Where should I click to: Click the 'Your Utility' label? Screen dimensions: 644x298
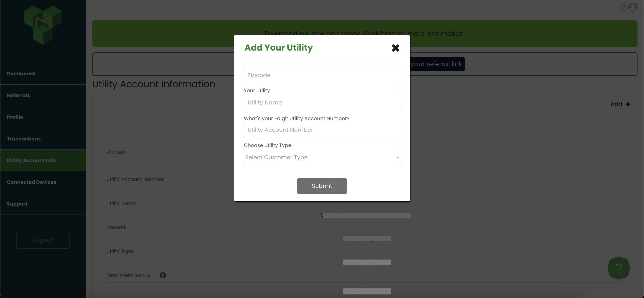(x=257, y=90)
